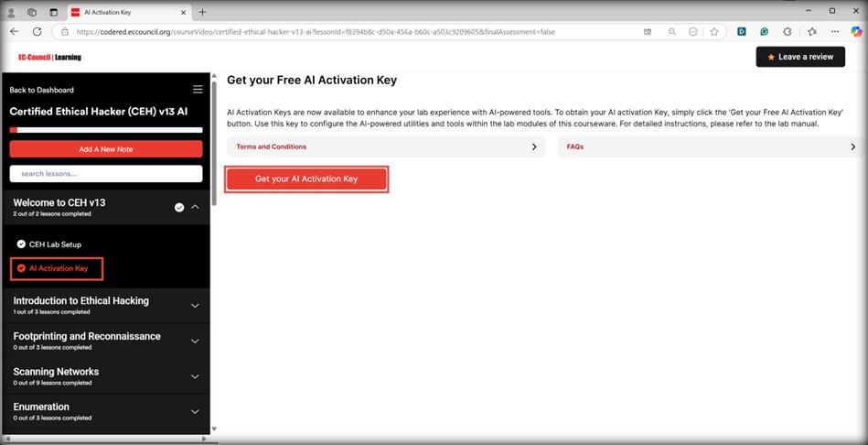Toggle the CEH Lab Setup completion checkmark
Screen dimensions: 868x445
pos(21,244)
